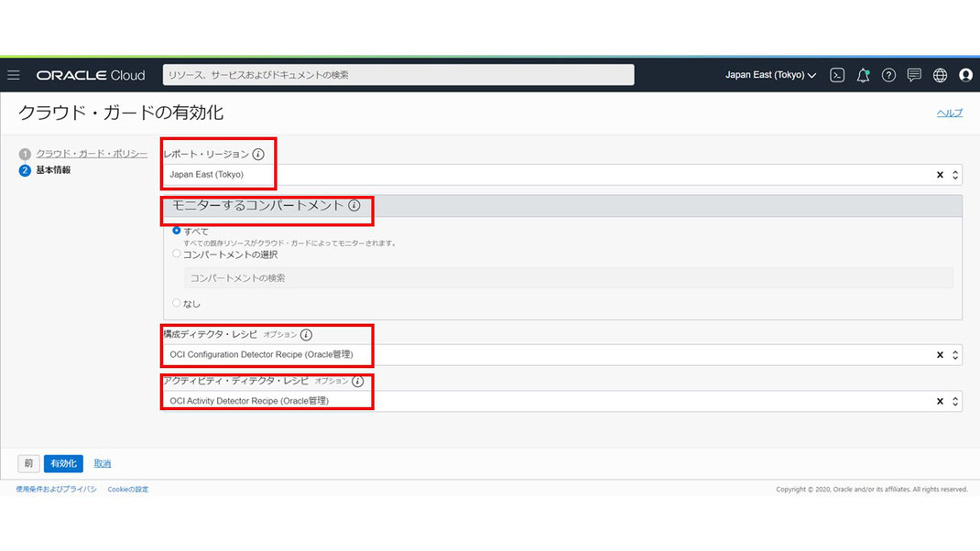
Task: Open the レポート・リージョン dropdown arrows
Action: click(x=955, y=175)
